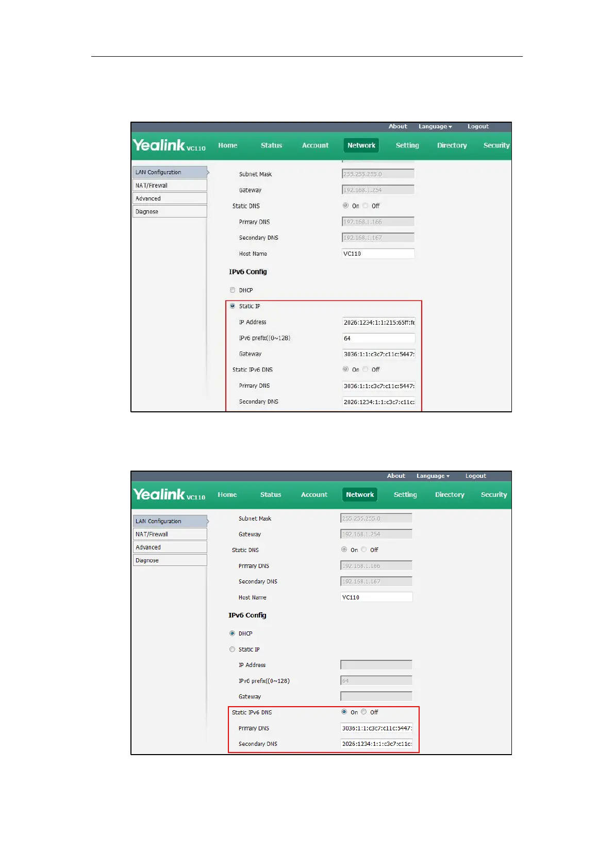The height and width of the screenshot is (868, 614).
Task: Click Yealink VC110 logo in lower screenshot
Action: tap(169, 494)
